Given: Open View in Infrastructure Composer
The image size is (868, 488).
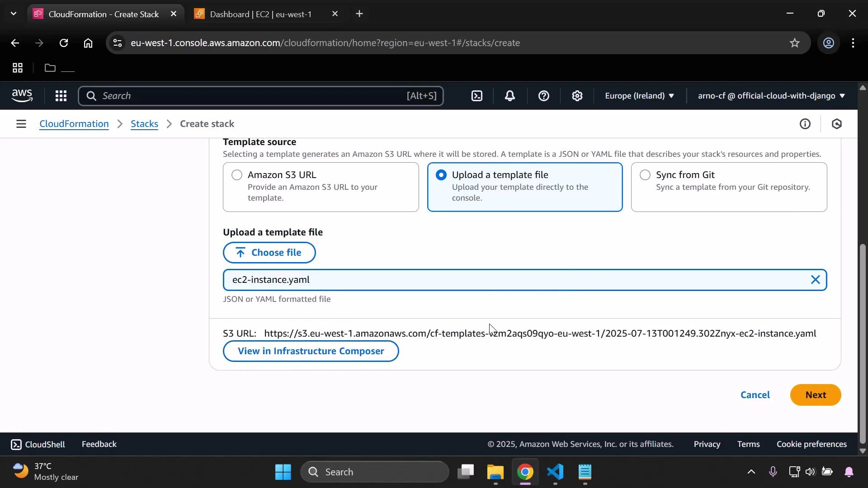Looking at the screenshot, I should tap(311, 351).
